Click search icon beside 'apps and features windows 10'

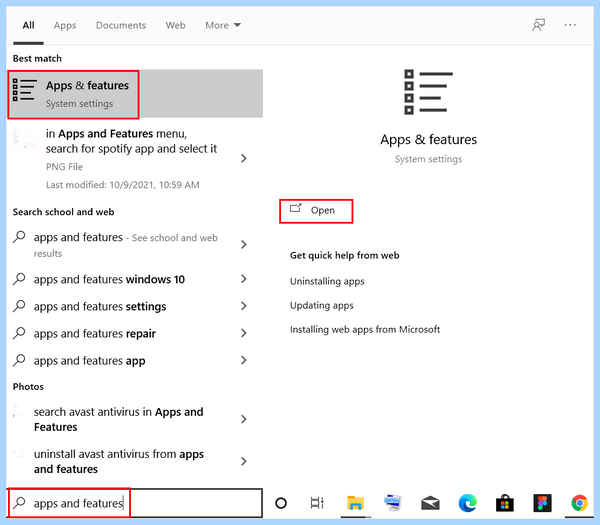(19, 279)
